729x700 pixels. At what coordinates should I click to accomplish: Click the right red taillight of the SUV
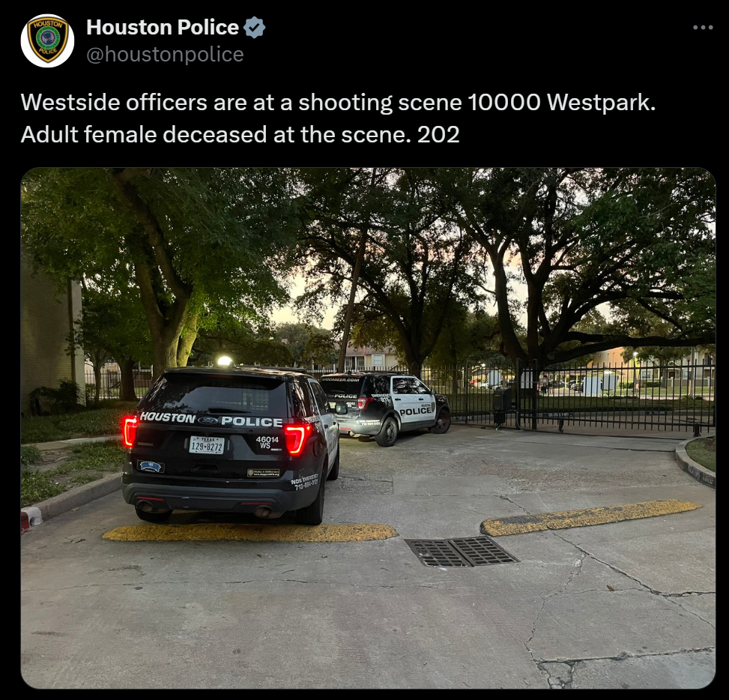coord(297,438)
